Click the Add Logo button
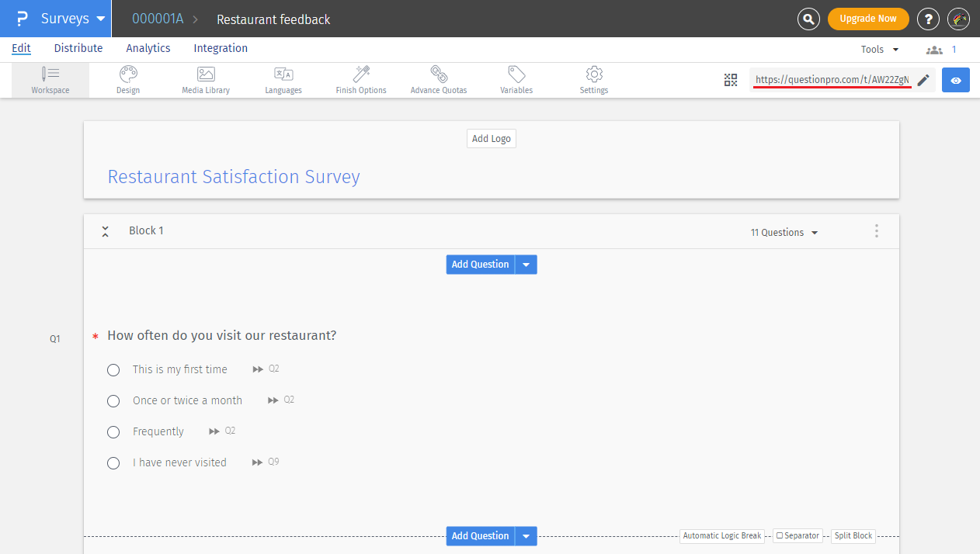This screenshot has width=980, height=554. point(491,138)
